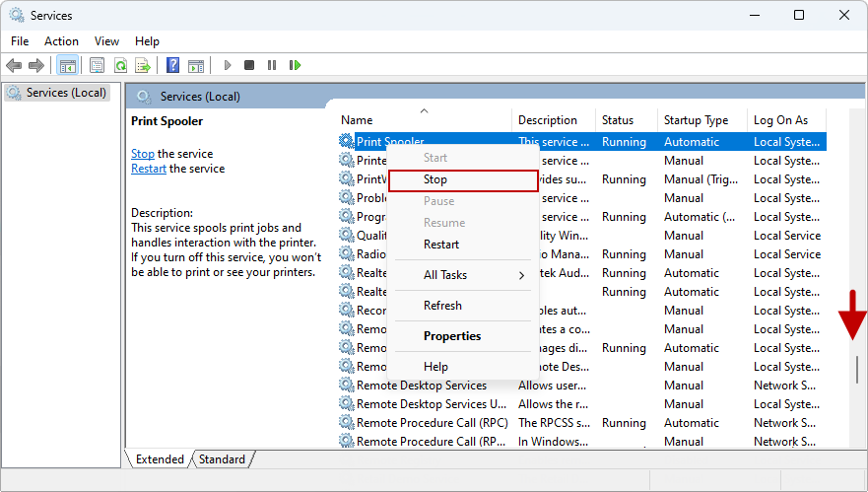Viewport: 868px width, 492px height.
Task: Click the Export List toolbar icon
Action: pyautogui.click(x=143, y=65)
